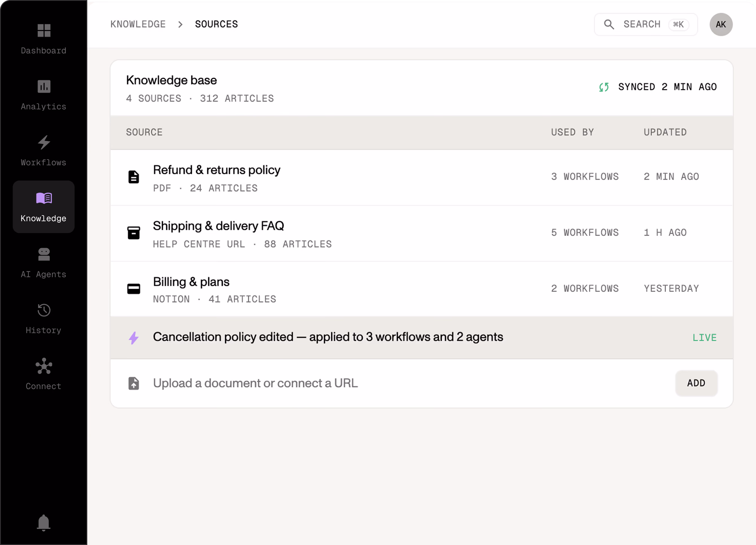Click the Cancellation policy edited notification text

coord(328,337)
